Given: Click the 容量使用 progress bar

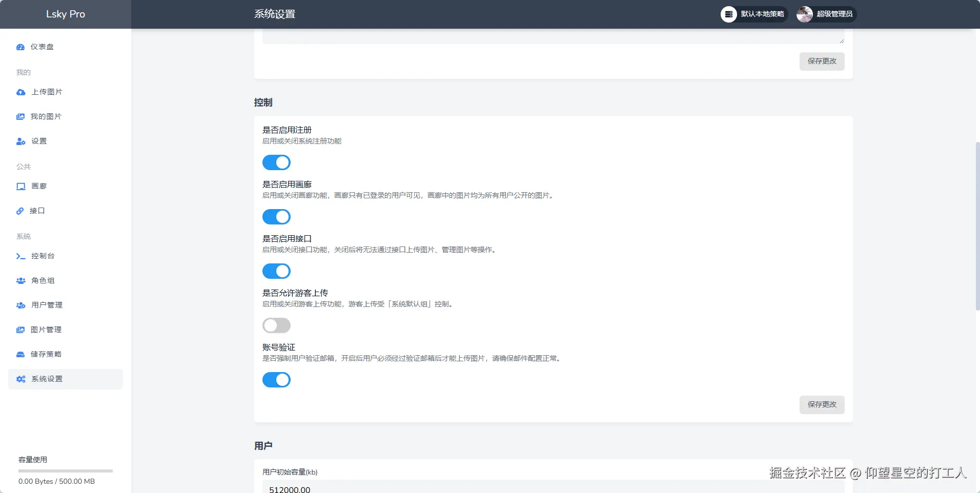Looking at the screenshot, I should pos(66,471).
